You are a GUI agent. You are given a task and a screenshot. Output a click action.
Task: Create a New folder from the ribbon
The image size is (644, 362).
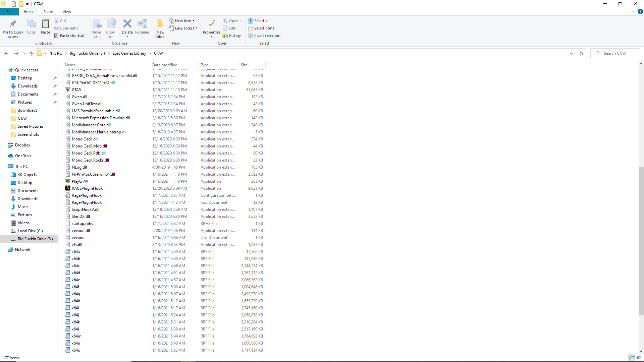(160, 28)
